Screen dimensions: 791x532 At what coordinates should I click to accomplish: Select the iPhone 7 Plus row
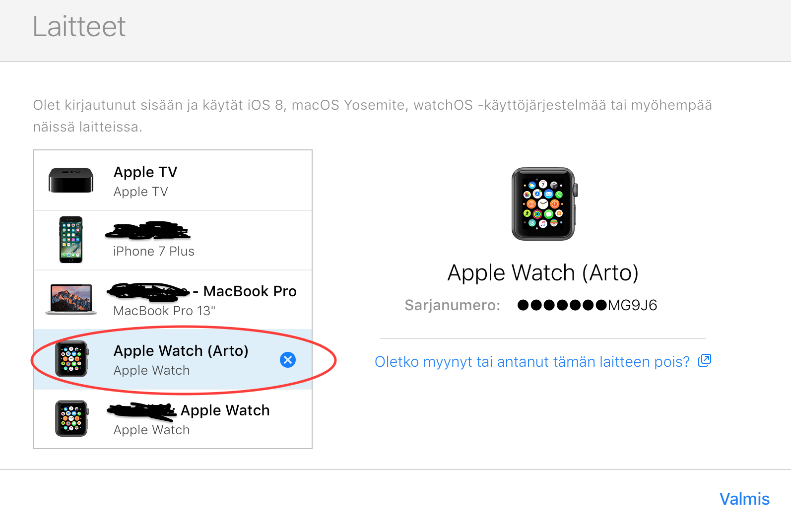[x=173, y=240]
